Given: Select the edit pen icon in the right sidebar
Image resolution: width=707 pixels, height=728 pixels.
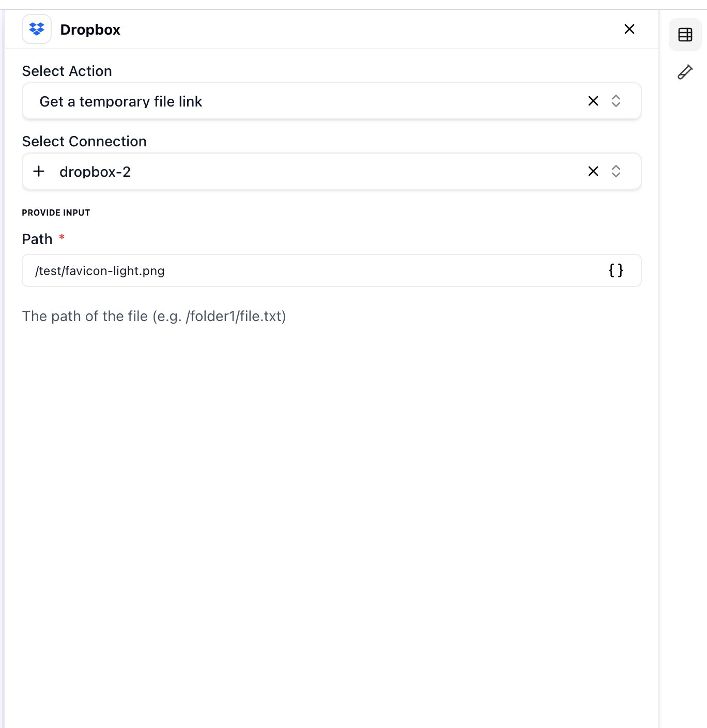Looking at the screenshot, I should coord(685,72).
